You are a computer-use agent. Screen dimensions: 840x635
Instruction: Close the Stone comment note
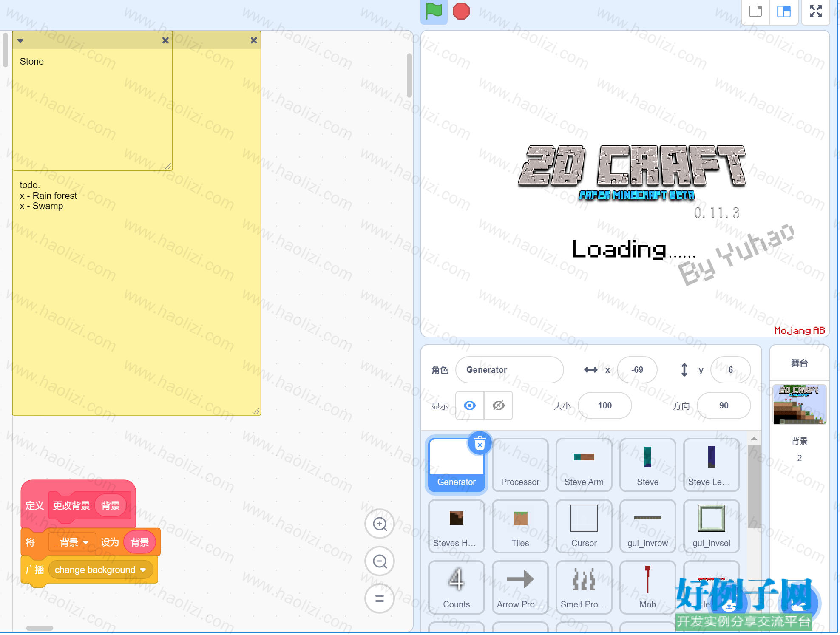click(165, 40)
